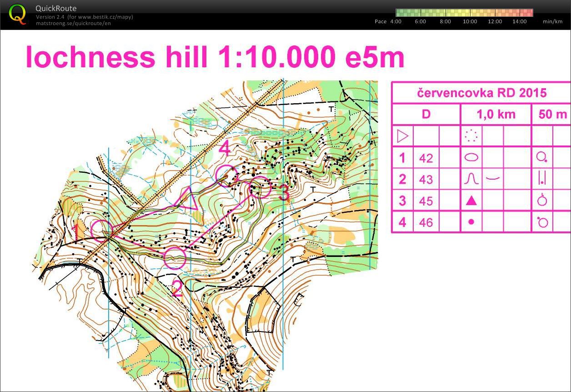Screen dimensions: 571x392
Task: Click the "Pace" legend label
Action: pyautogui.click(x=381, y=21)
